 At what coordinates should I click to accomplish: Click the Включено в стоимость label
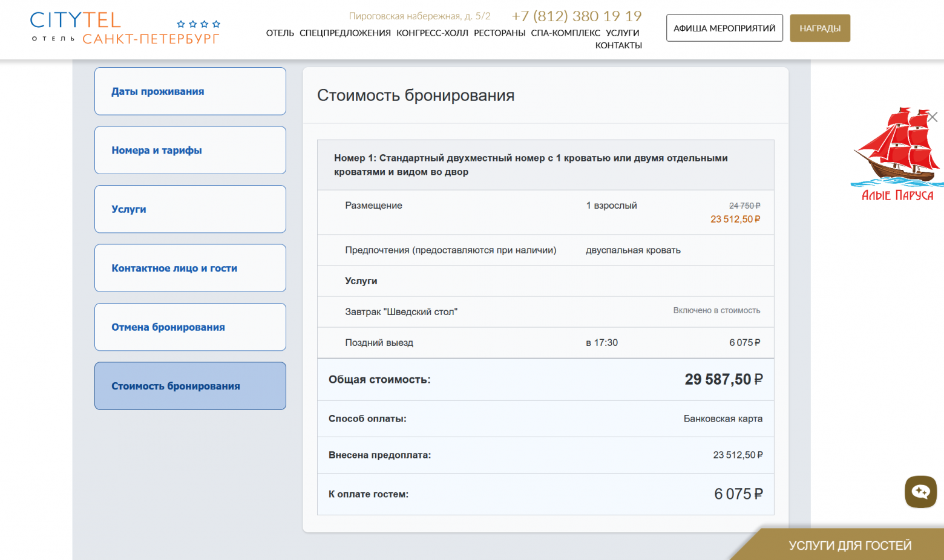pos(716,310)
